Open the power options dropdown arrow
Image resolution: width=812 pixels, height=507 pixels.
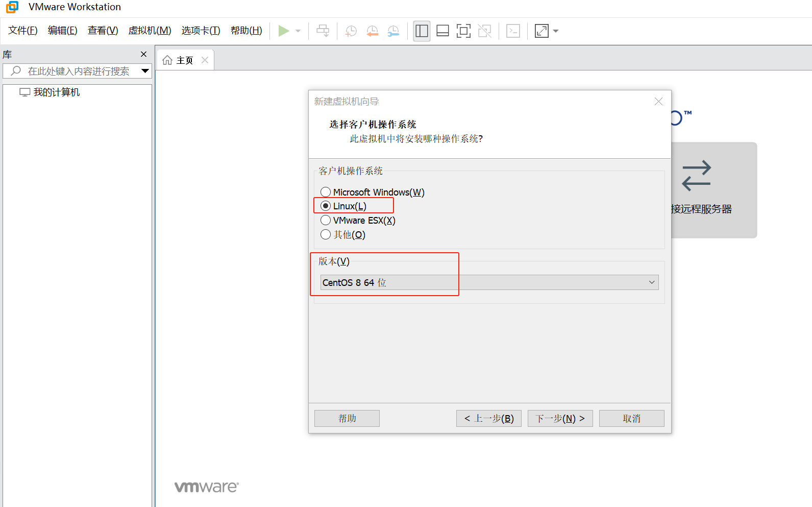tap(298, 31)
